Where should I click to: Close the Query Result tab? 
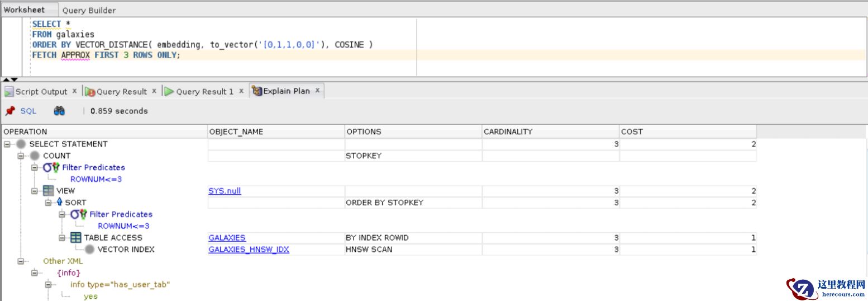154,91
